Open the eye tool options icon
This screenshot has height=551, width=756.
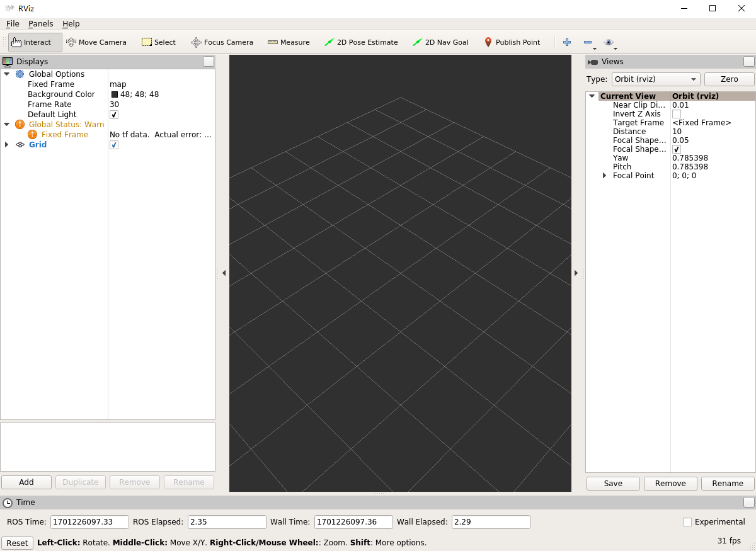click(x=609, y=42)
